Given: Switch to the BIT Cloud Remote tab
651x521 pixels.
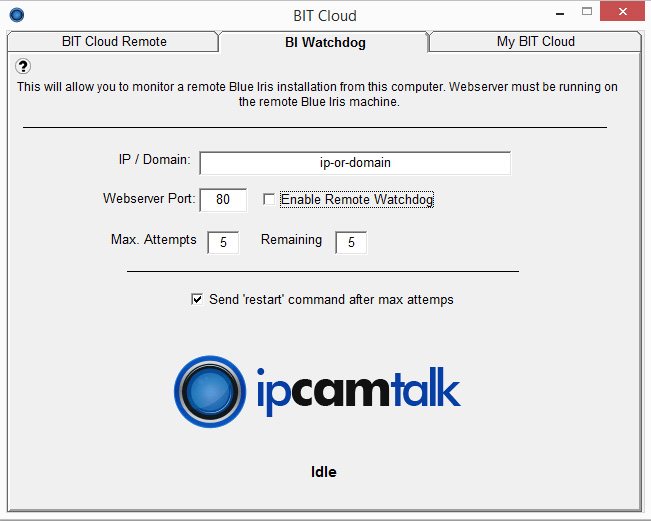Looking at the screenshot, I should coord(114,42).
